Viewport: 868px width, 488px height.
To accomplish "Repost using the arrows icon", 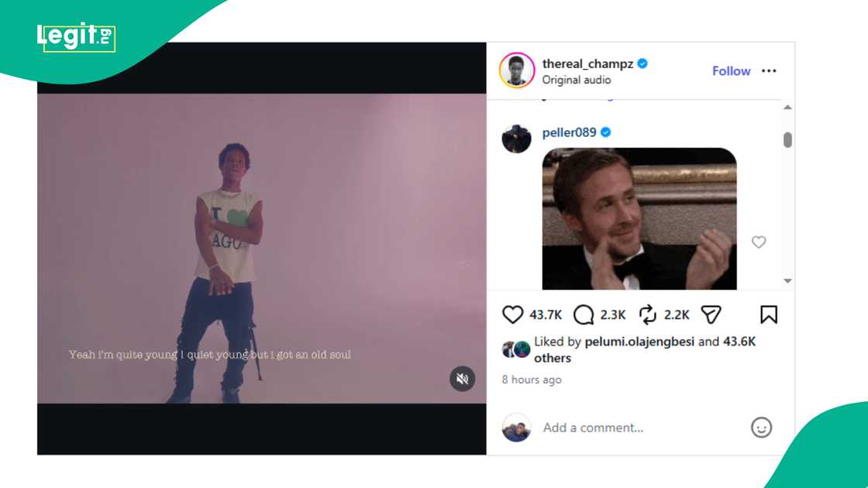I will (x=647, y=314).
